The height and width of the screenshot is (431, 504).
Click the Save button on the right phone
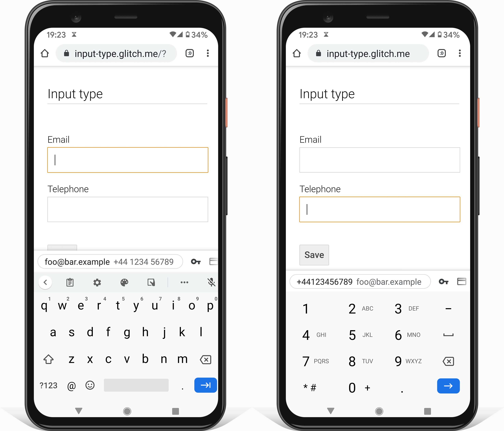[x=314, y=255]
